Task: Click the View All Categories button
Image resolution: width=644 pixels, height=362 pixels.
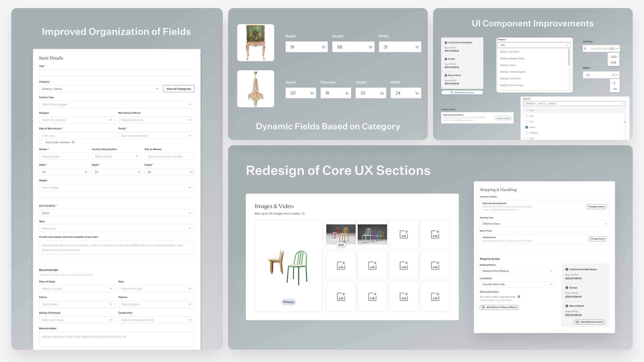Action: pos(179,88)
